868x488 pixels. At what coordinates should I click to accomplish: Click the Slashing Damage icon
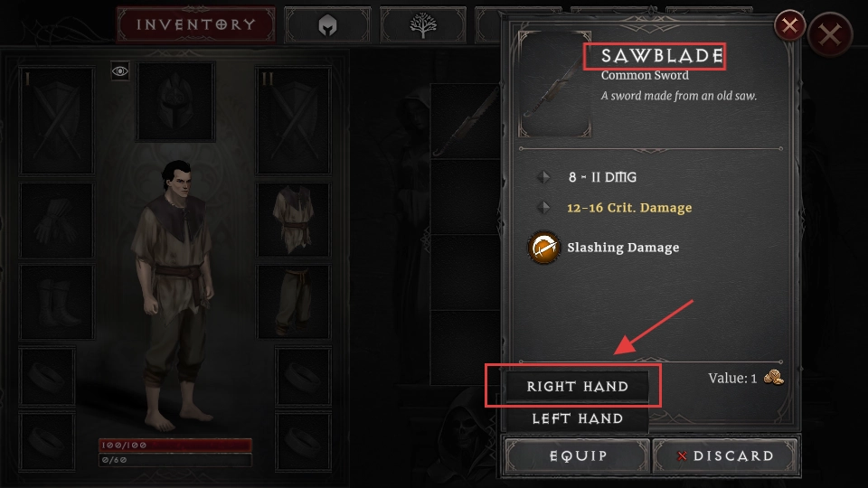[x=543, y=248]
